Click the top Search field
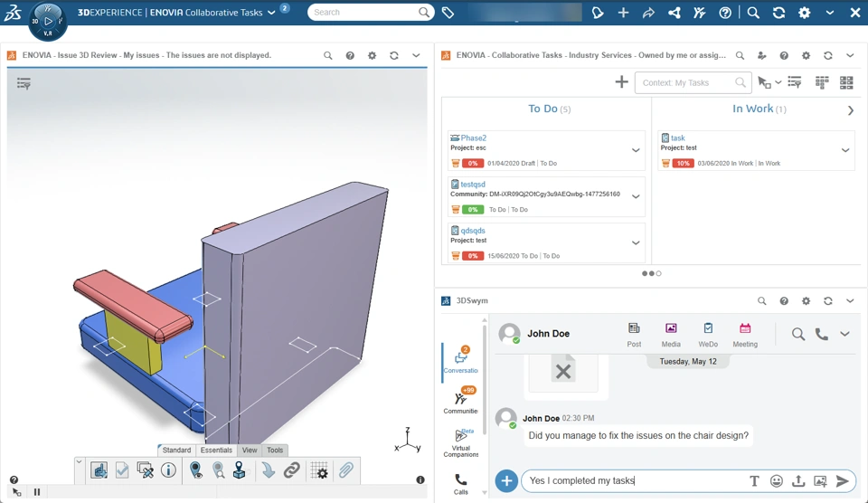Viewport: 868px width, 503px height. (371, 12)
